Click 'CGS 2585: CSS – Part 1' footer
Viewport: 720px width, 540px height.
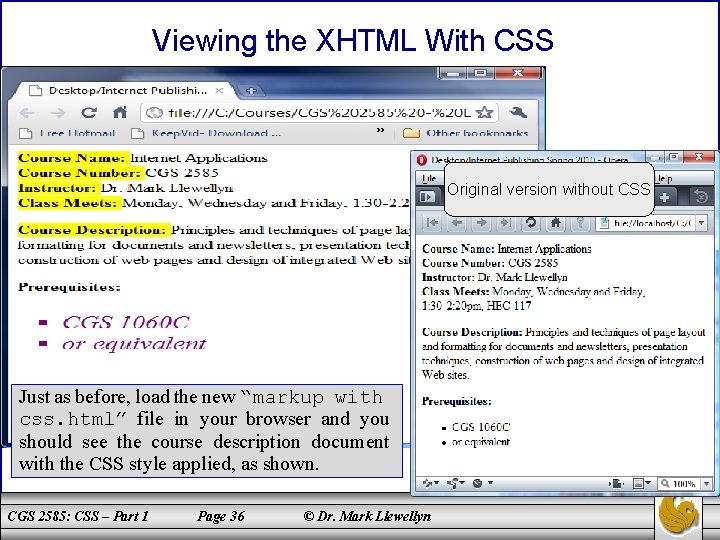[x=78, y=516]
